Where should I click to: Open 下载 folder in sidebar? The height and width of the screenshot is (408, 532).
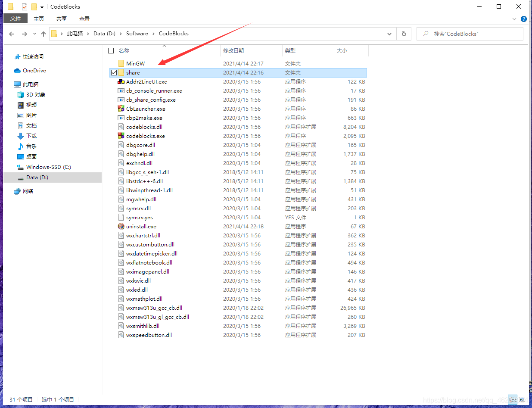[x=31, y=136]
